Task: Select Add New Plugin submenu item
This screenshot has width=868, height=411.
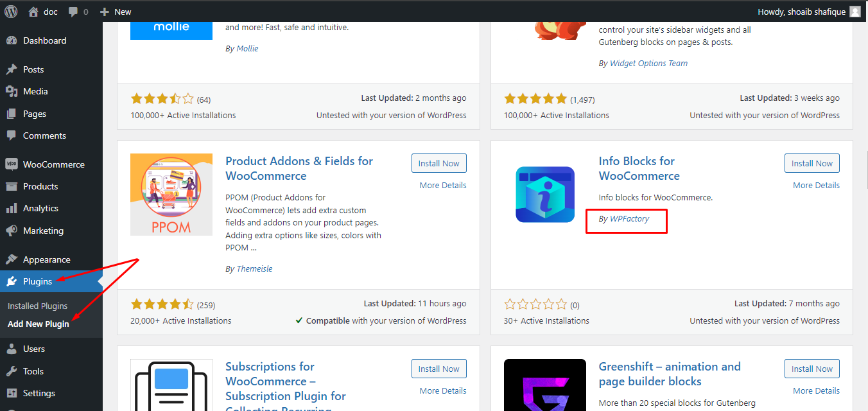Action: tap(39, 324)
